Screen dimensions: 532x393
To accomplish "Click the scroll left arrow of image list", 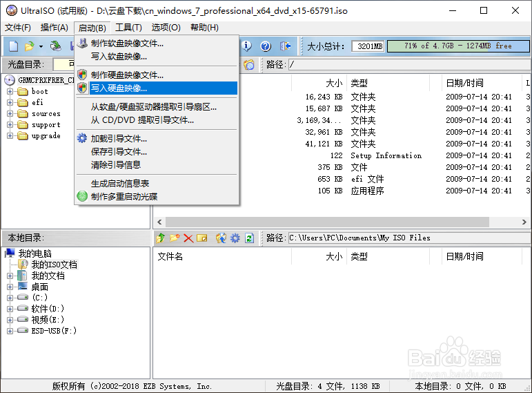I will (159, 222).
